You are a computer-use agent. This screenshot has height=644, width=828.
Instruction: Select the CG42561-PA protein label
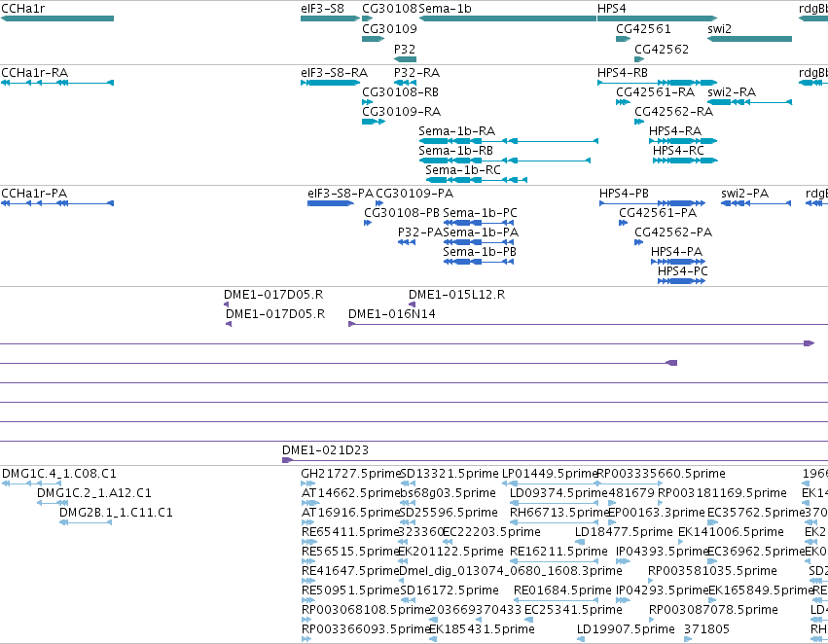pyautogui.click(x=658, y=213)
